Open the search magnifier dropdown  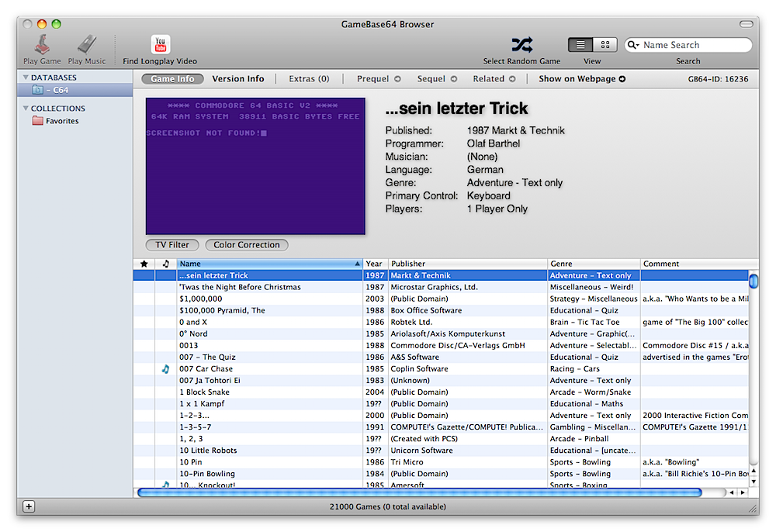pyautogui.click(x=633, y=45)
